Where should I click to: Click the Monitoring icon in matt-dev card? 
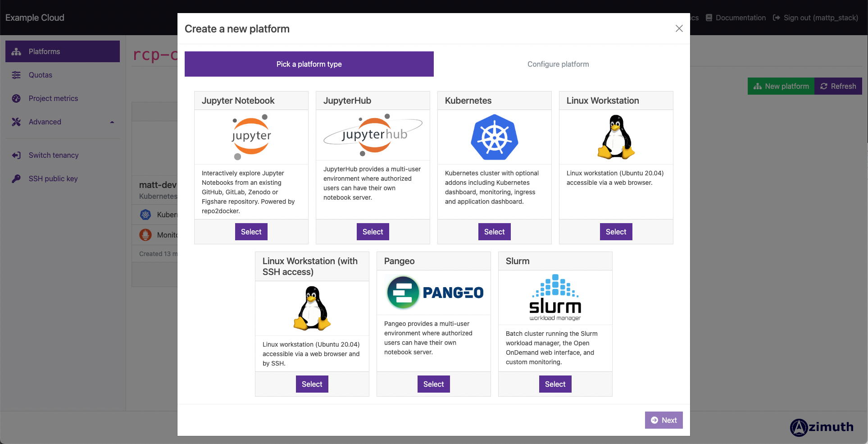coord(145,235)
